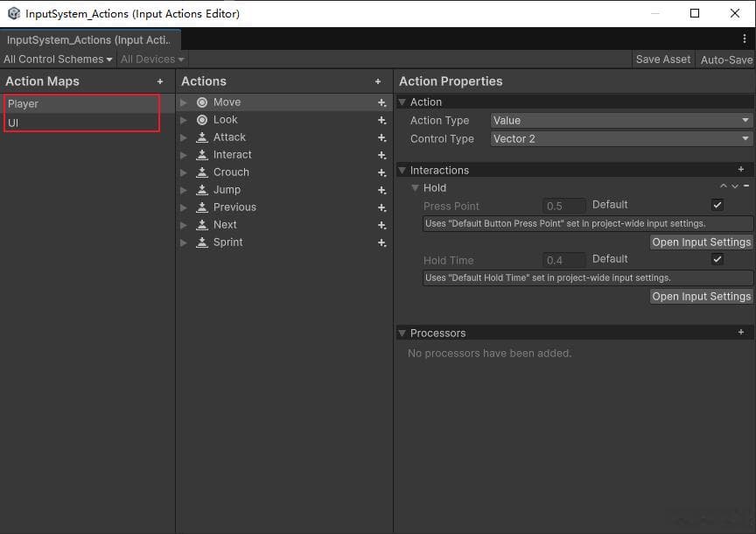Toggle Press Point Default checkbox
This screenshot has width=756, height=534.
point(717,205)
